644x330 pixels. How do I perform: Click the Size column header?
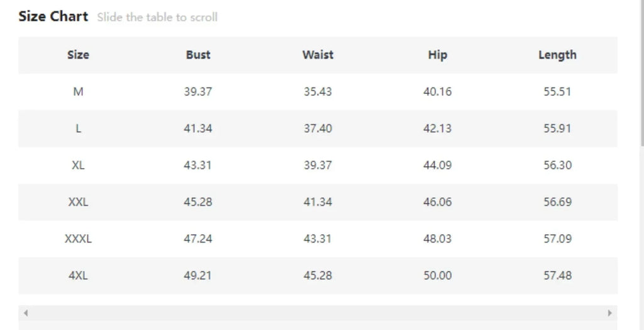click(78, 55)
